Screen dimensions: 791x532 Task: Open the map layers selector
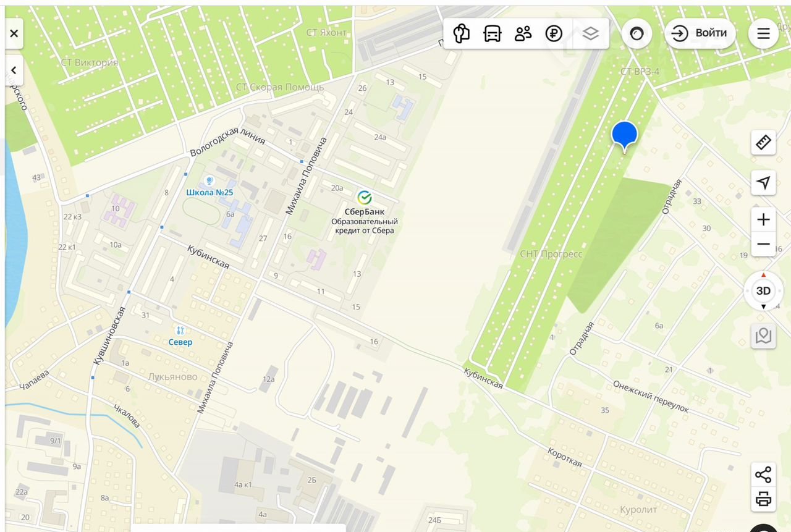(x=591, y=33)
